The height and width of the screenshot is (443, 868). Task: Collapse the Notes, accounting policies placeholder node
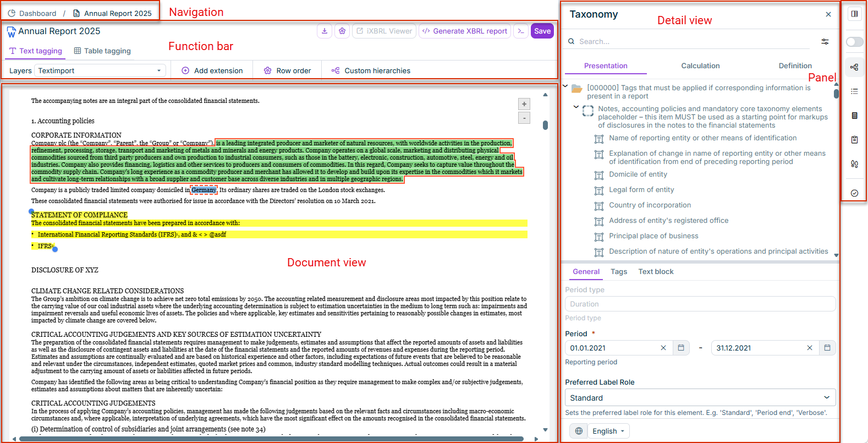[x=576, y=107]
